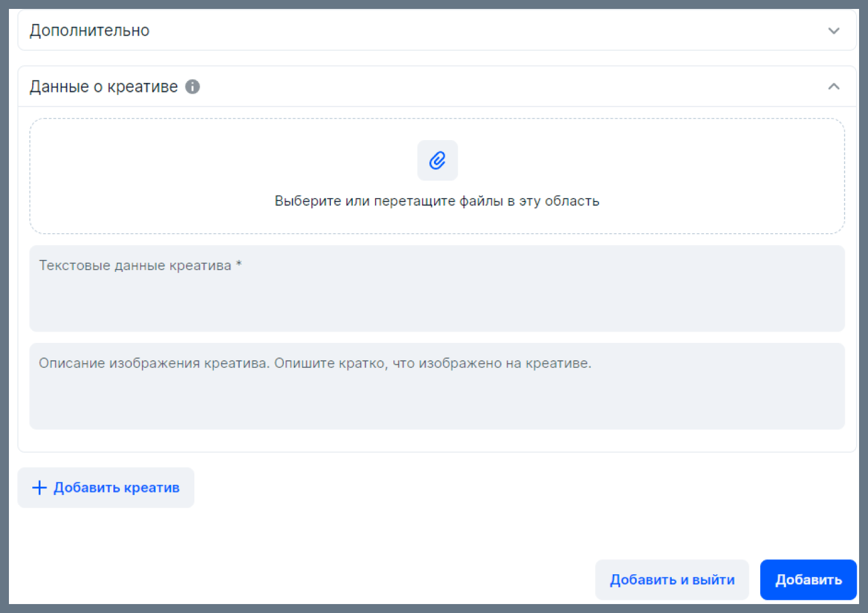Click the Дополнительно section heading text
The height and width of the screenshot is (613, 868).
(x=89, y=30)
